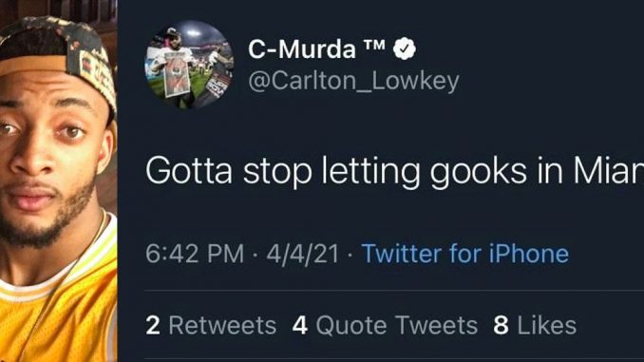Click the cut-off word Miar in tweet

608,170
